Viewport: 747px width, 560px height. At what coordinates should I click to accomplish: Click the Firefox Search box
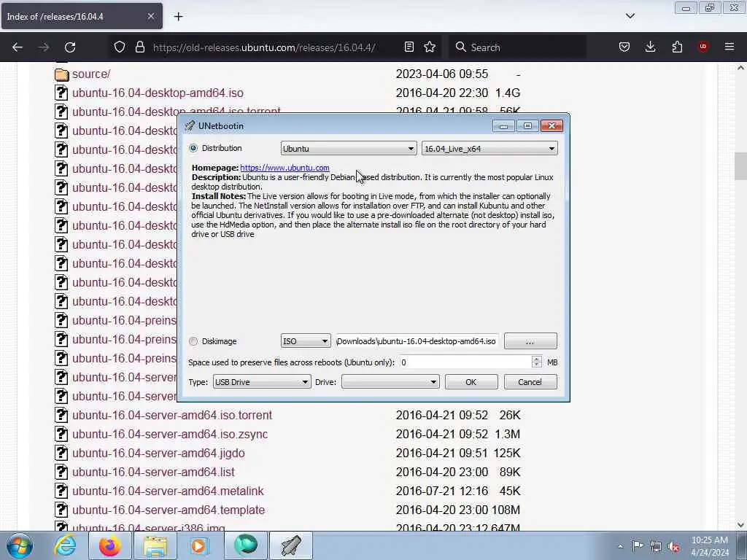pos(519,47)
